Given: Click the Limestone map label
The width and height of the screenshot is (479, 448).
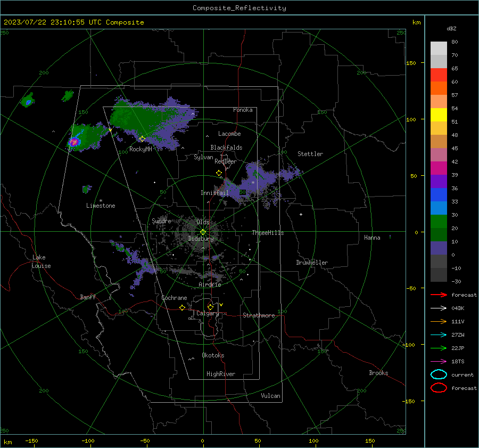Looking at the screenshot, I should click(x=101, y=206).
